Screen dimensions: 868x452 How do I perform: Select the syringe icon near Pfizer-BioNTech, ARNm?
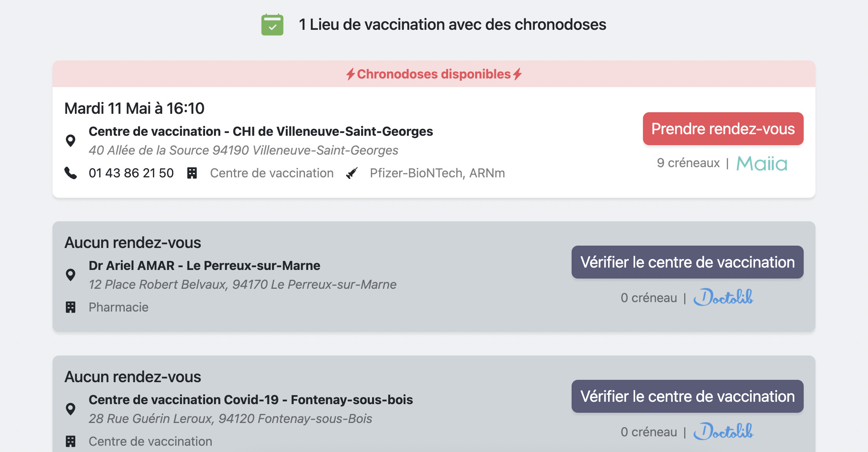[352, 173]
